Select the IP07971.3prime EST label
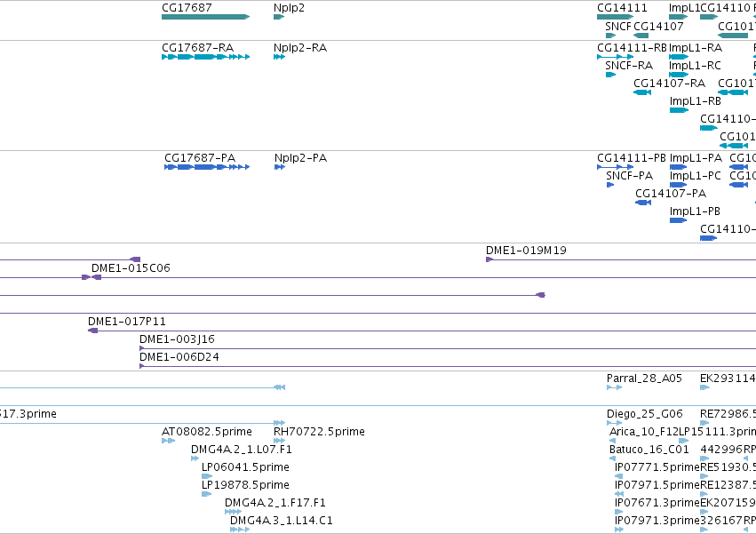The height and width of the screenshot is (534, 756). pos(657,521)
